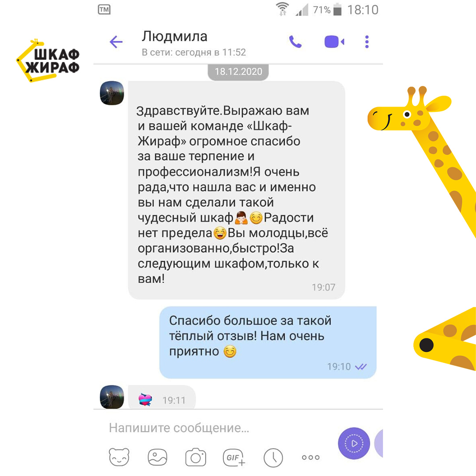Start a video call via camera icon
Screen dimensions: 476x476
pyautogui.click(x=334, y=42)
